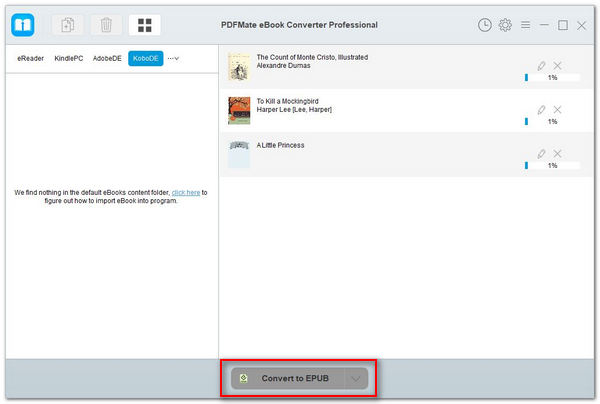Click The Count of Monte Cristo cover thumbnail
Viewport: 600px width, 404px height.
pos(239,67)
